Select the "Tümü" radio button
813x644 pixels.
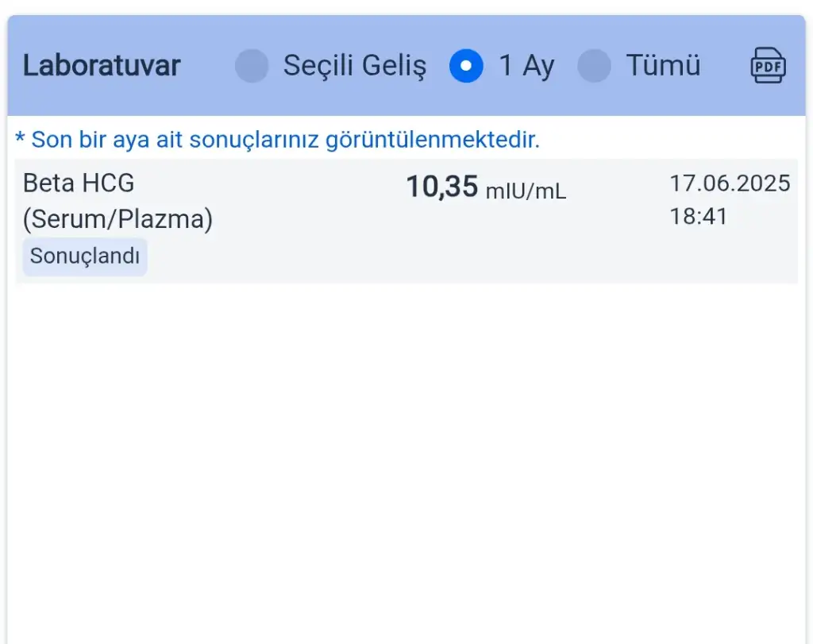[594, 66]
